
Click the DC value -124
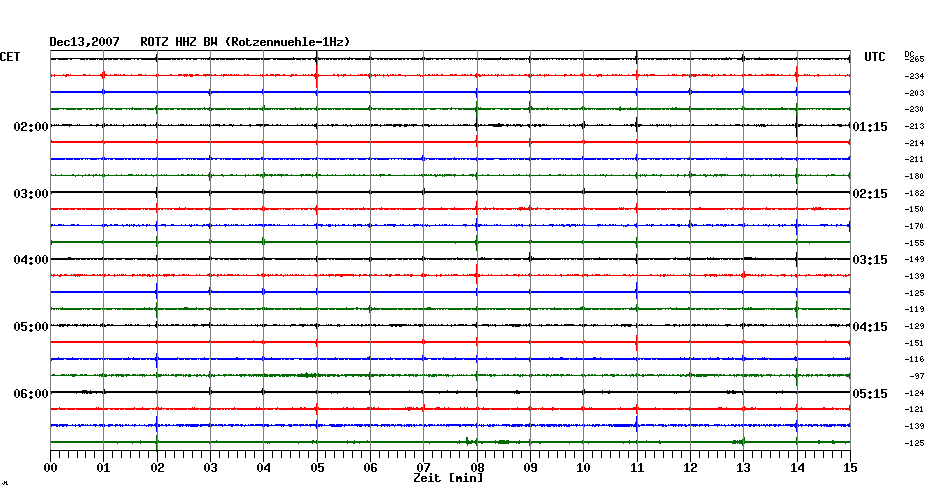coord(914,393)
